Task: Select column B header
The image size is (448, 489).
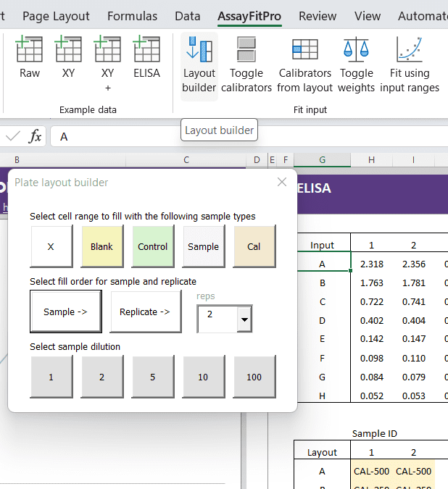Action: tap(62, 160)
